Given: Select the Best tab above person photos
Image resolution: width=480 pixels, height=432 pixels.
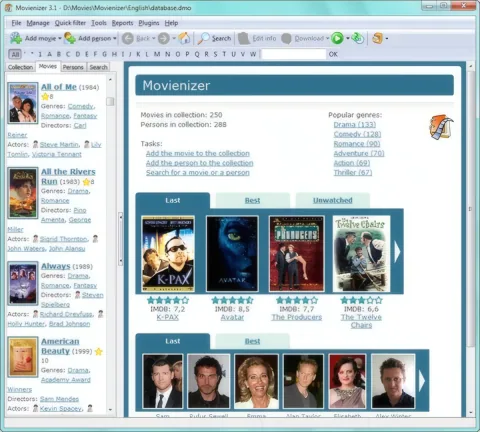Looking at the screenshot, I should [252, 341].
